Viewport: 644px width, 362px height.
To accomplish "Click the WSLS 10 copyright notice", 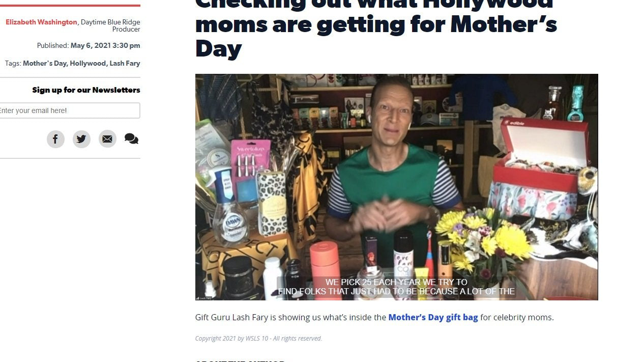I will point(258,338).
